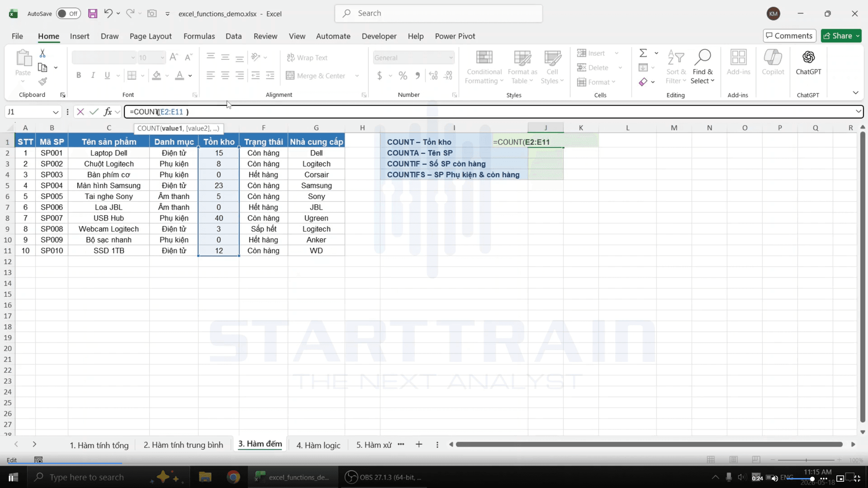This screenshot has height=488, width=868.
Task: Open the sheet 2. Hàm tính trung bình
Action: tap(183, 445)
